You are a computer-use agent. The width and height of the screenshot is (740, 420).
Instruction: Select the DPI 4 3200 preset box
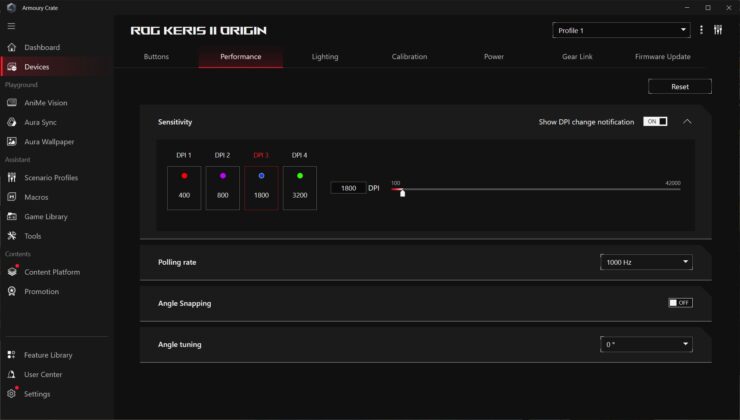[x=300, y=188]
